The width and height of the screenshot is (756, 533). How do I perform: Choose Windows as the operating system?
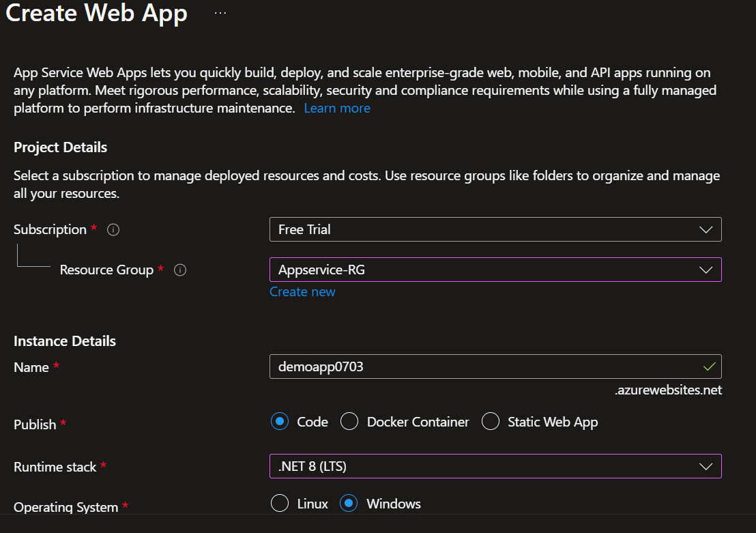(x=349, y=503)
